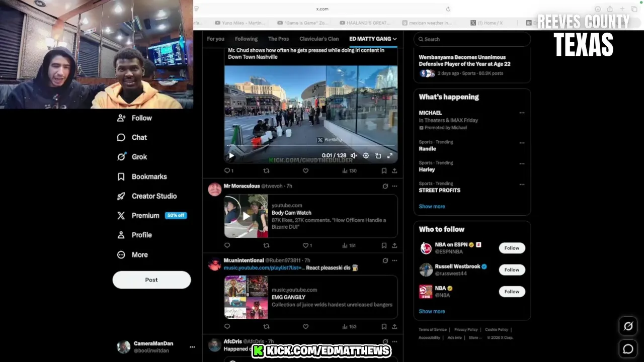Open the More sidebar menu
This screenshot has width=644, height=362.
(x=132, y=255)
